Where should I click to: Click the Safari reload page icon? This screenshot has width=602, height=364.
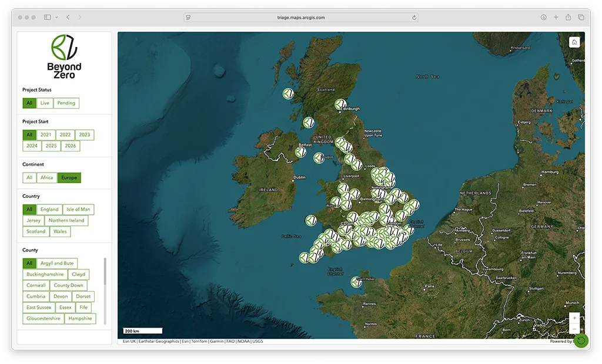pyautogui.click(x=414, y=17)
